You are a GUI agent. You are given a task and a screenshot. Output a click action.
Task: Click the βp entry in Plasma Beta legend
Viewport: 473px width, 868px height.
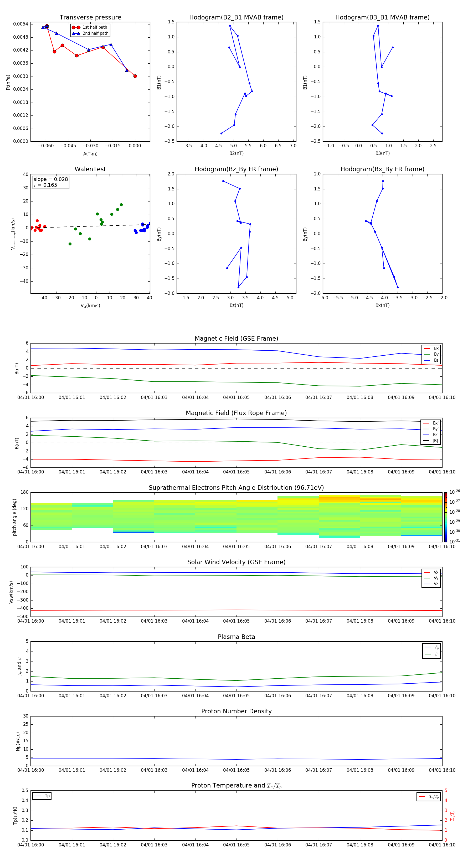click(x=431, y=647)
